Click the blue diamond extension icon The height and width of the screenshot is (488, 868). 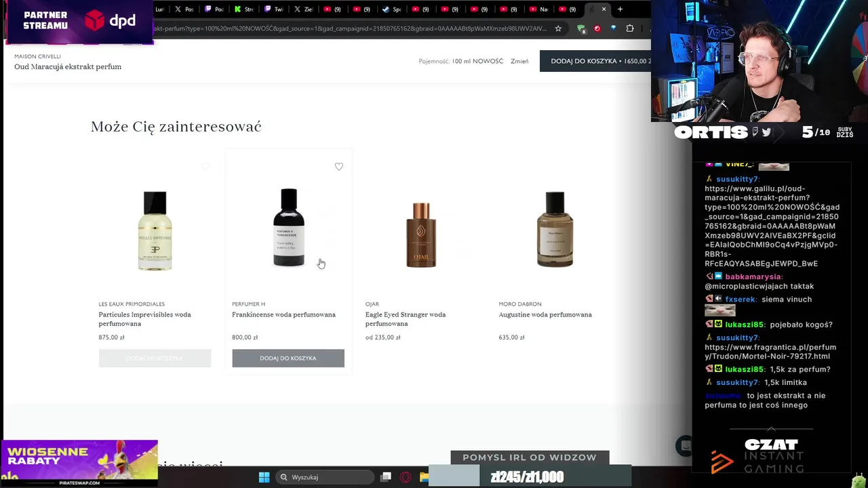pyautogui.click(x=614, y=28)
